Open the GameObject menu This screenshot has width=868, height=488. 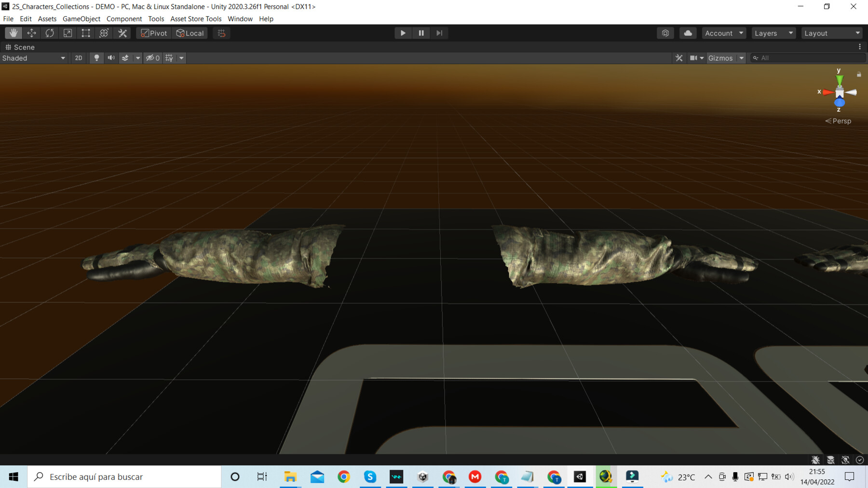point(81,19)
